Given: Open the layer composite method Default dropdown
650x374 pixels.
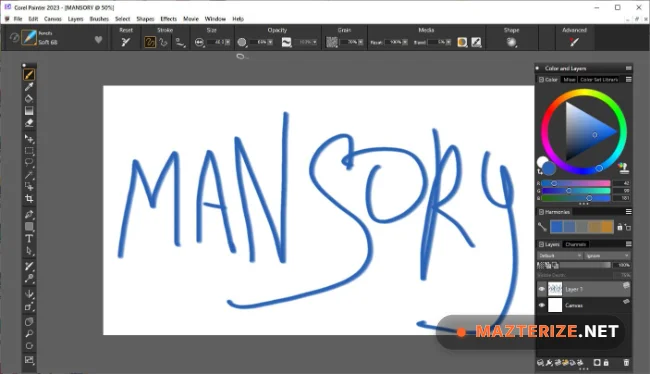Looking at the screenshot, I should [560, 256].
